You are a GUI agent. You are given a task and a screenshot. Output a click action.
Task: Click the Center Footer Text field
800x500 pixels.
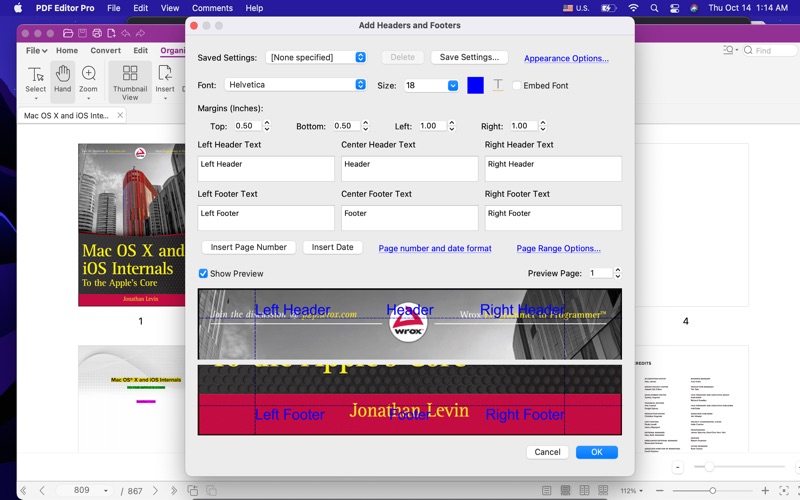click(410, 218)
